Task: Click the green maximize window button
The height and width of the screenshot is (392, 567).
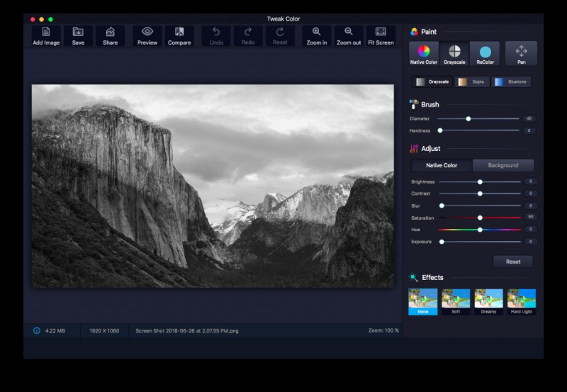Action: point(50,19)
